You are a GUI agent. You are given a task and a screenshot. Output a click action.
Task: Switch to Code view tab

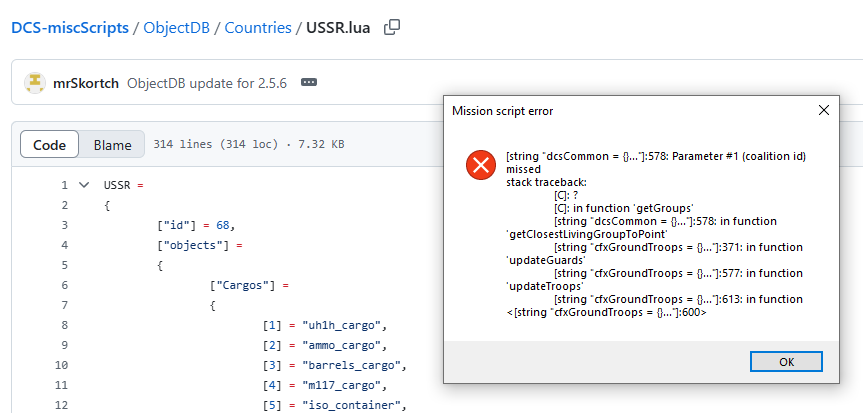pos(50,145)
